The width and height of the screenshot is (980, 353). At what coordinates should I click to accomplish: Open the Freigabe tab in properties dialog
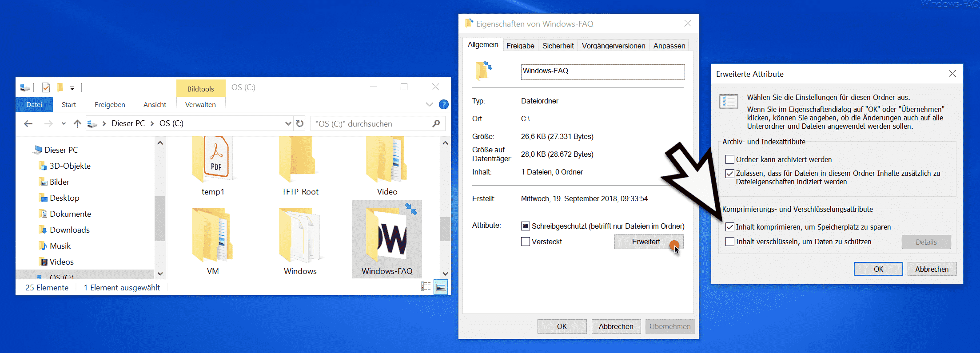click(x=520, y=46)
